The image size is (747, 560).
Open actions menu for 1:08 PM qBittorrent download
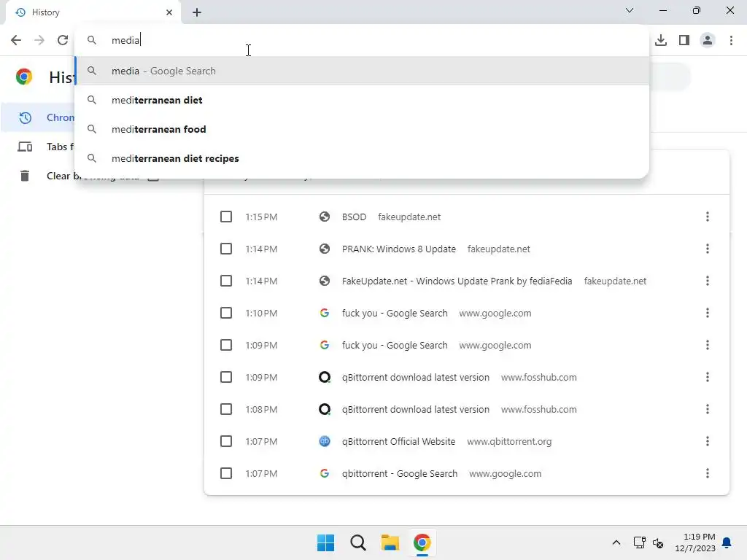708,409
